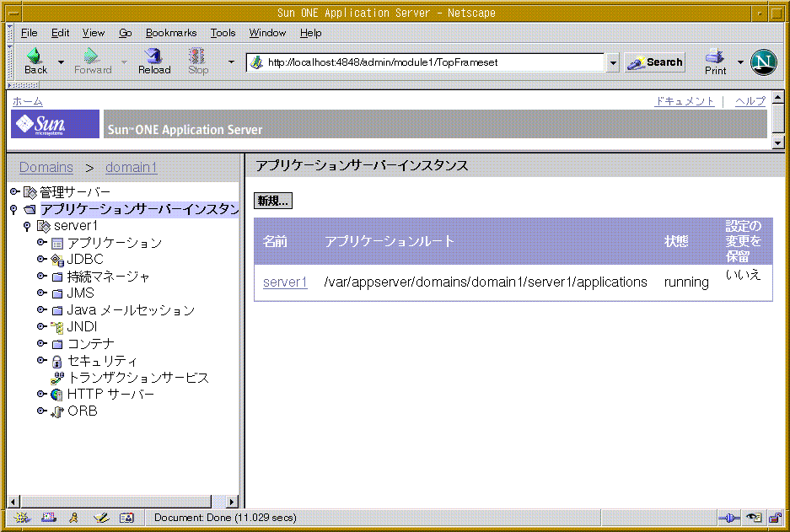Open the File menu
Viewport: 790px width, 532px height.
pos(29,33)
